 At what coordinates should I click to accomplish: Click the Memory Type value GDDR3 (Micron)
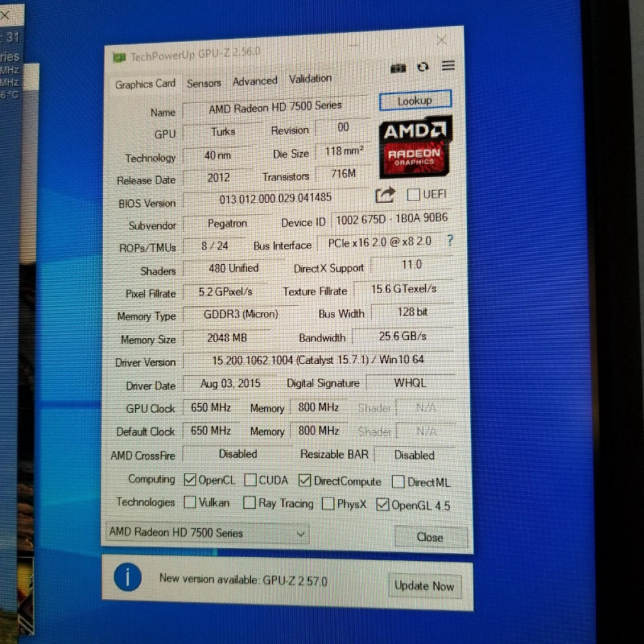click(241, 314)
